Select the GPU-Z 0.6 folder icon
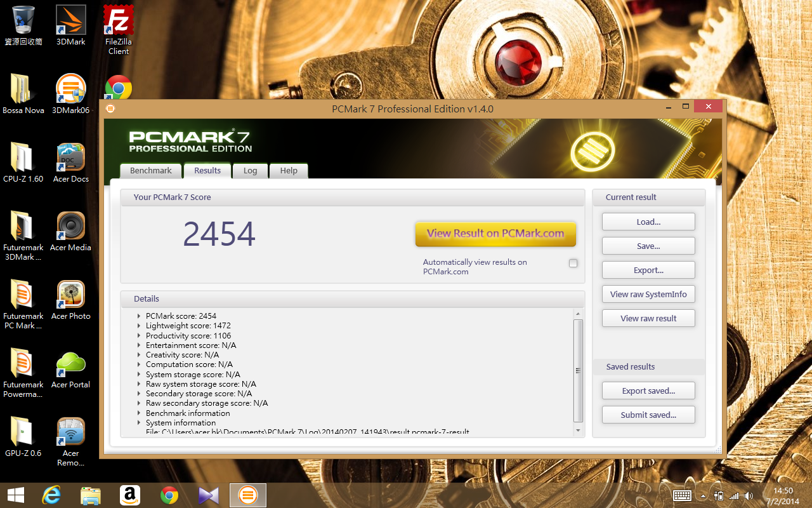812x508 pixels. (x=23, y=437)
